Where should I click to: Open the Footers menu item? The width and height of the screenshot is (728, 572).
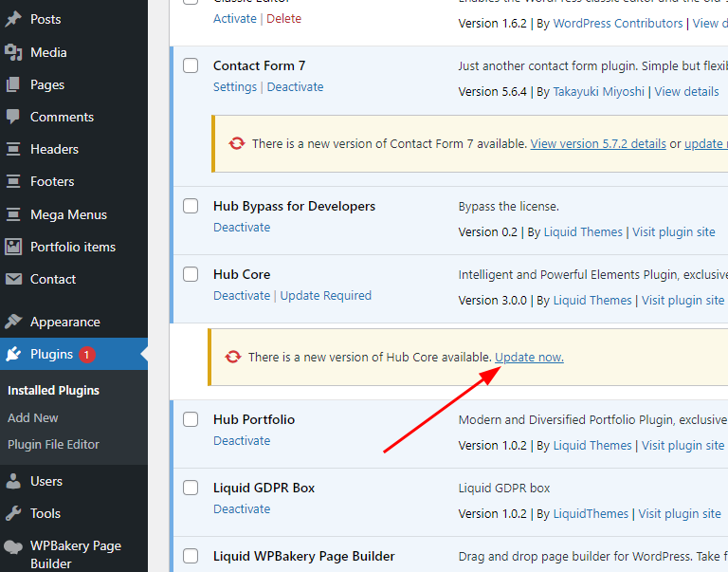52,181
